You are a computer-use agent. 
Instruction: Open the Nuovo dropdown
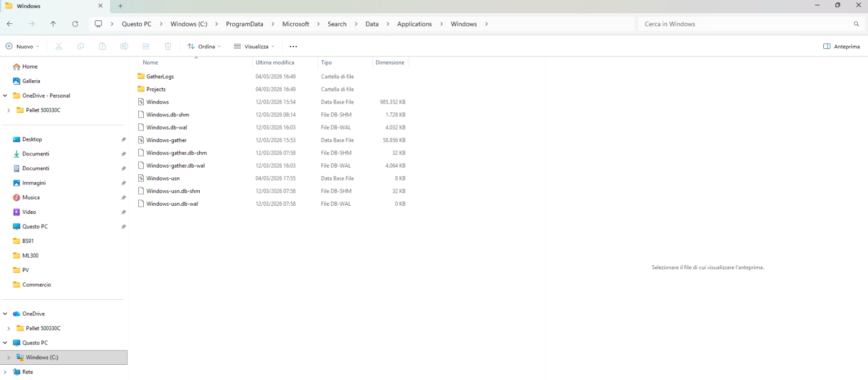pos(22,46)
